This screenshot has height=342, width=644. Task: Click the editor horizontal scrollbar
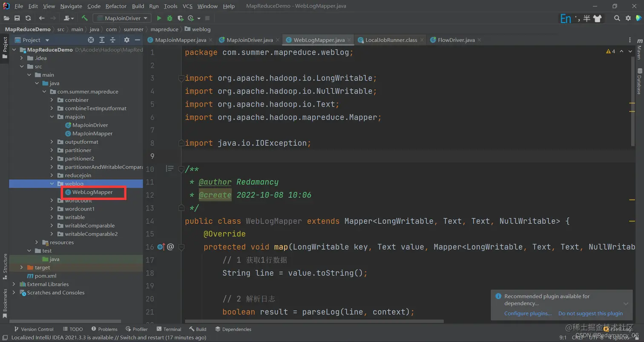tap(313, 321)
